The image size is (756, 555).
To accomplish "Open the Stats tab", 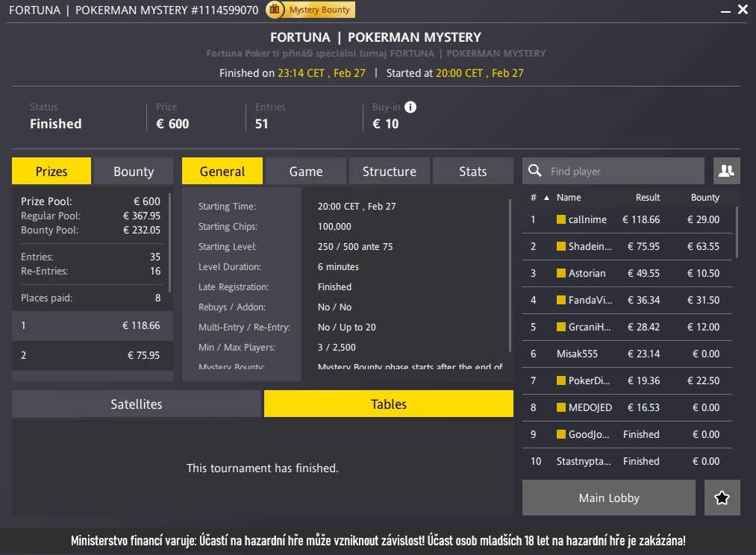I will coord(472,172).
